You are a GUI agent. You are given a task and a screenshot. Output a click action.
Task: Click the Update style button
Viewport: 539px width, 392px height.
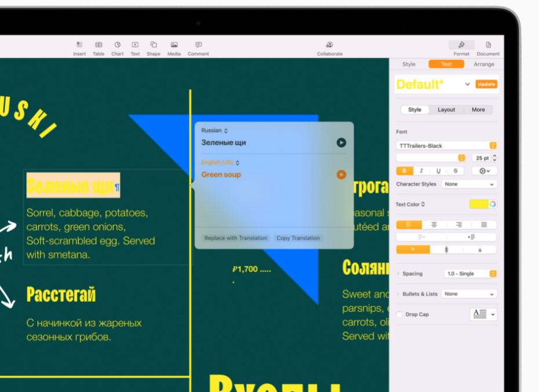click(486, 84)
